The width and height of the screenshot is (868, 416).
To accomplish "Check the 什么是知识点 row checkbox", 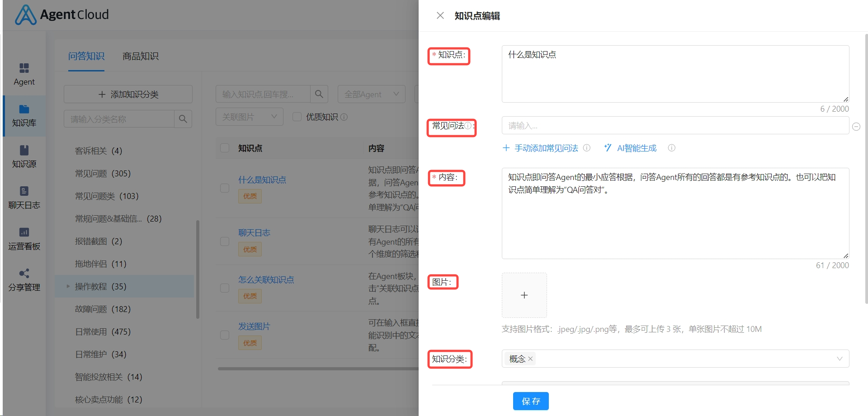I will pos(224,188).
